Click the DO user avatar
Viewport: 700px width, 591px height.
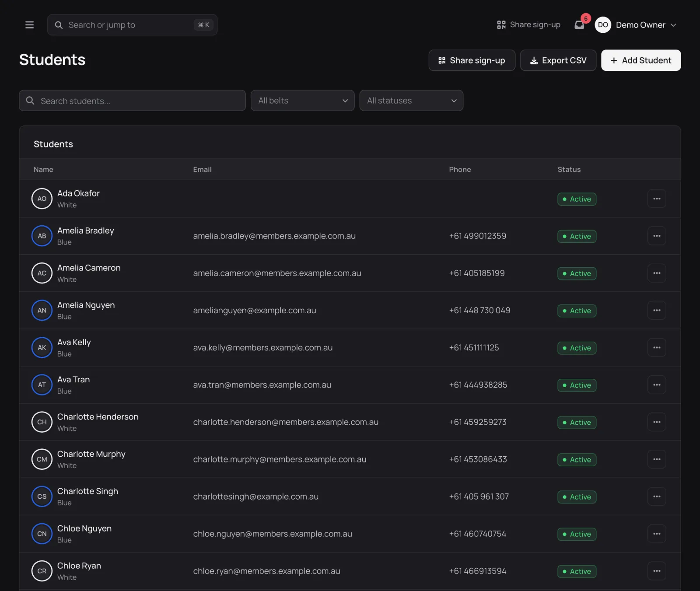[603, 25]
